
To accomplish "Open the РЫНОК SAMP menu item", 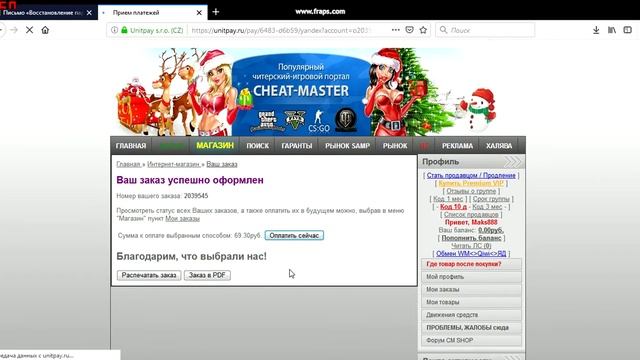I will (x=347, y=146).
